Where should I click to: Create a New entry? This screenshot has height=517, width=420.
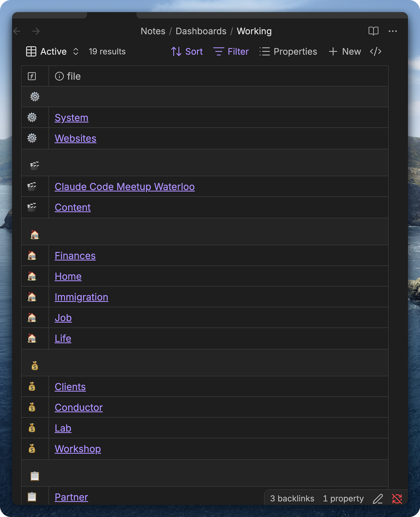[345, 52]
